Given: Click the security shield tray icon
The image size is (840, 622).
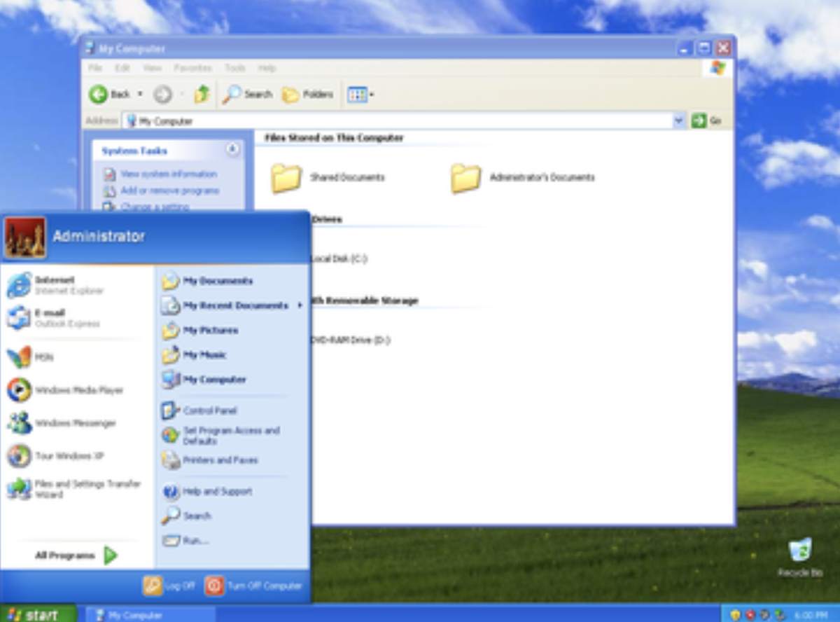Looking at the screenshot, I should click(x=735, y=615).
